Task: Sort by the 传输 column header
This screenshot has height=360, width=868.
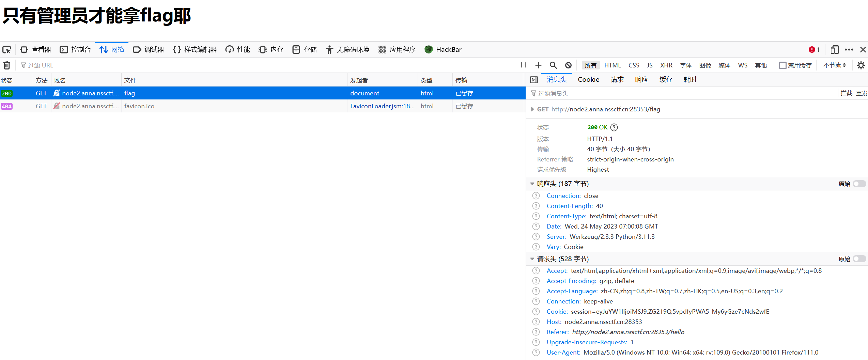Action: [487, 80]
